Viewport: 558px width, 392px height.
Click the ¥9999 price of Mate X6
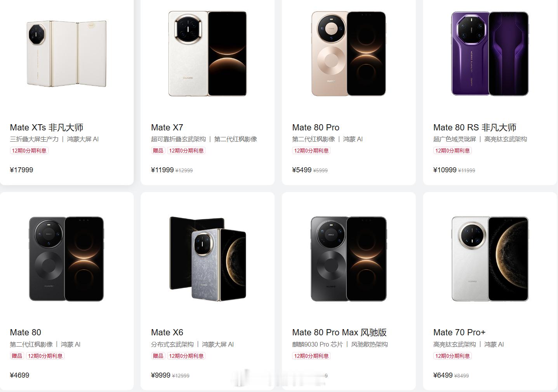pyautogui.click(x=161, y=375)
